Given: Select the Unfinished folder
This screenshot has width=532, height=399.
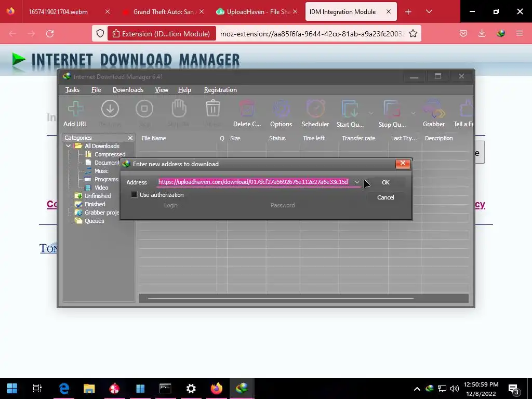Looking at the screenshot, I should pos(98,196).
